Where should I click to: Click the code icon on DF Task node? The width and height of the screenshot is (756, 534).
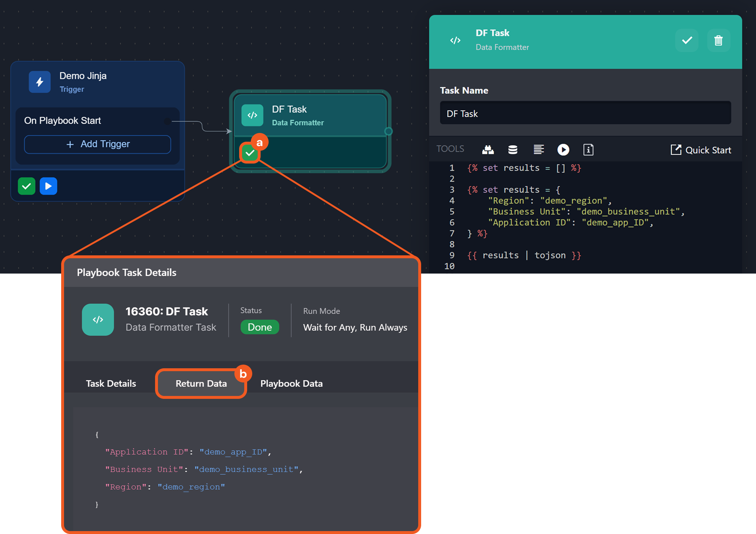click(252, 115)
